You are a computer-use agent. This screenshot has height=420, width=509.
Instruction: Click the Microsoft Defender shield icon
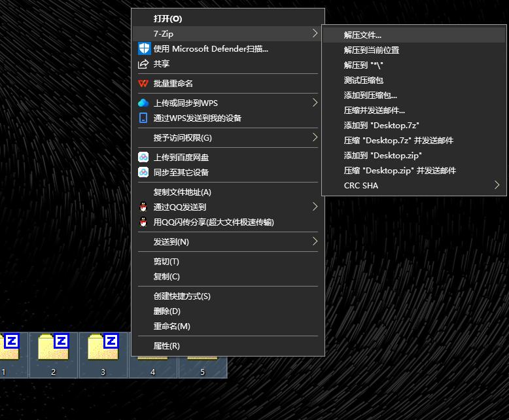coord(144,48)
